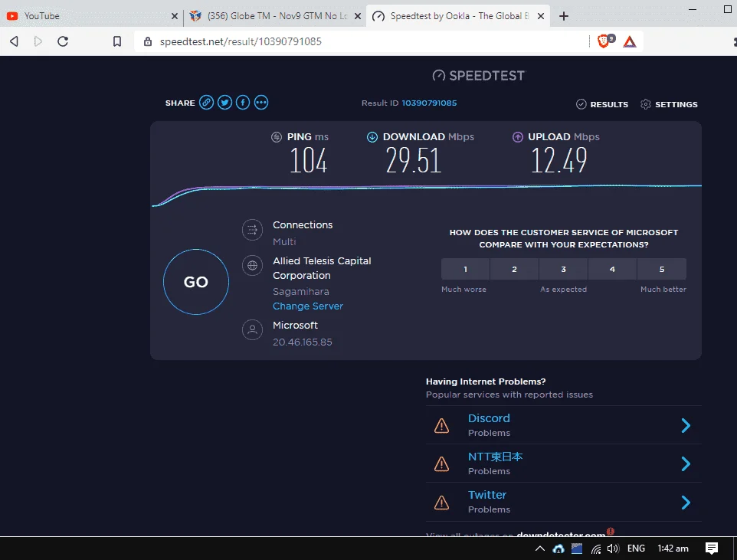Open Windows notification center icon
Image resolution: width=737 pixels, height=560 pixels.
712,549
